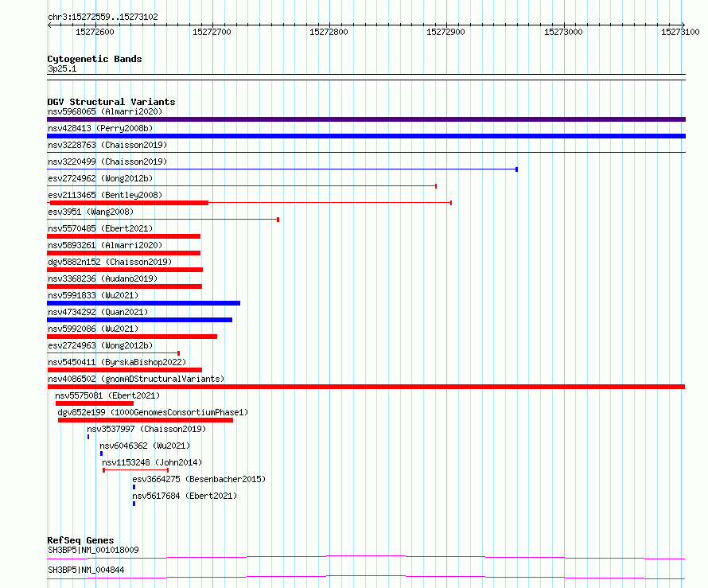Open nsv3228763 (Chaisson2019) variant entry
Image resolution: width=708 pixels, height=588 pixels.
[x=107, y=145]
